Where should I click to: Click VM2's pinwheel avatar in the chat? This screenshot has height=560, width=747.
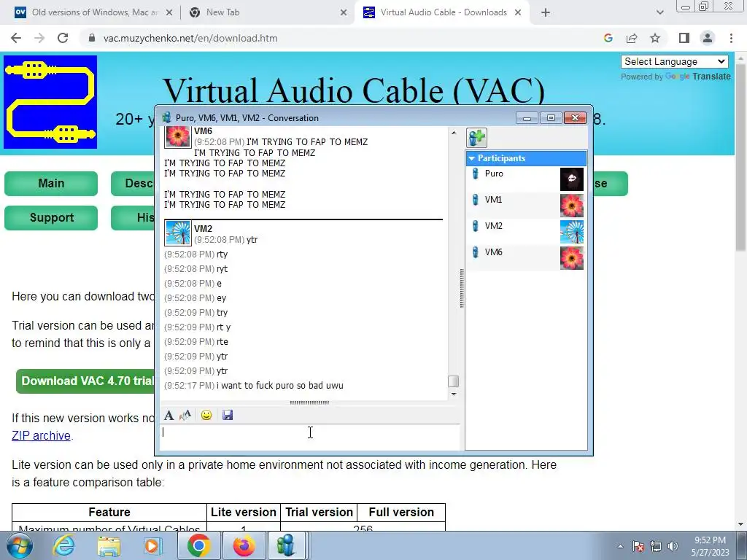(x=178, y=233)
